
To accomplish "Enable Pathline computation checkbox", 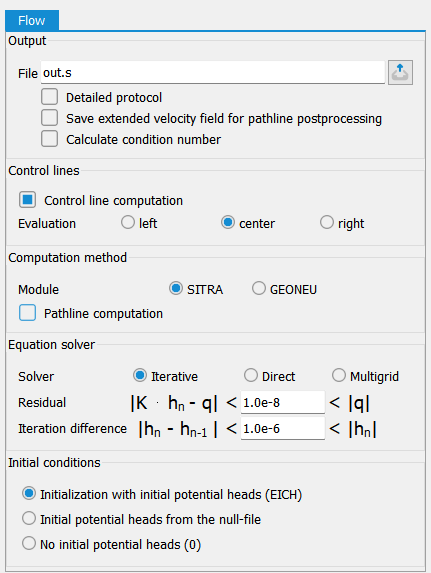I will [x=27, y=313].
